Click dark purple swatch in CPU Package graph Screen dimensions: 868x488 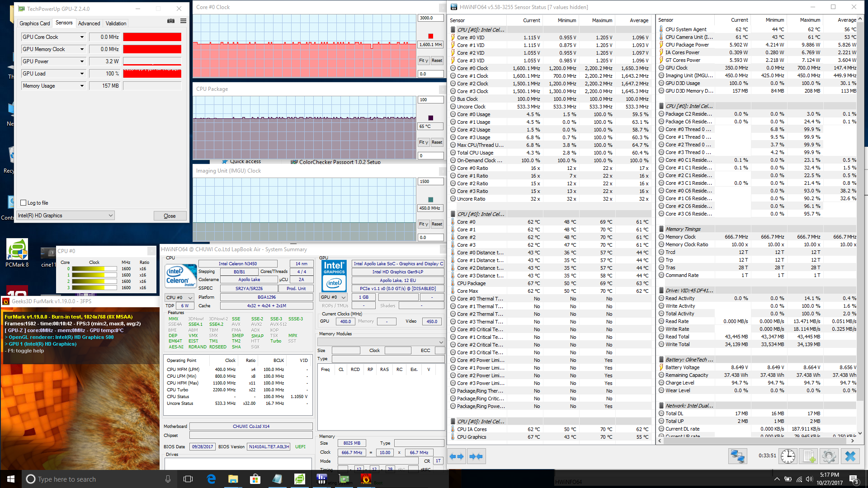(x=430, y=118)
